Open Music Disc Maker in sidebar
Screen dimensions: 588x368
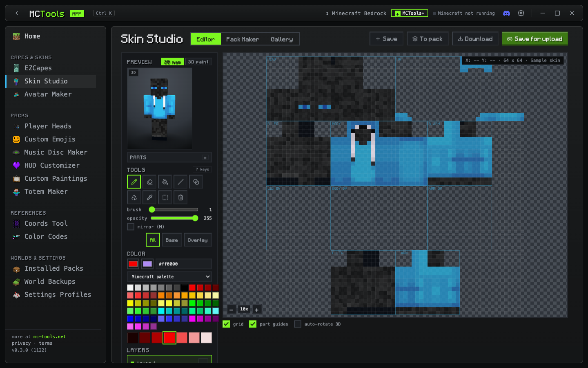pyautogui.click(x=51, y=153)
